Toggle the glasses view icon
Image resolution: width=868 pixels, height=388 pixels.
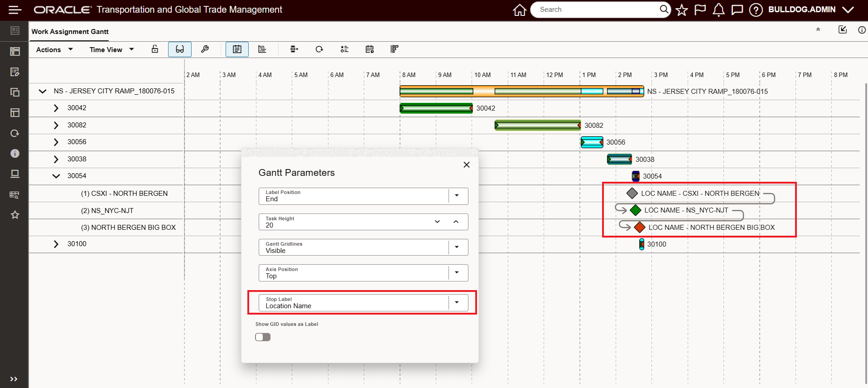(180, 49)
